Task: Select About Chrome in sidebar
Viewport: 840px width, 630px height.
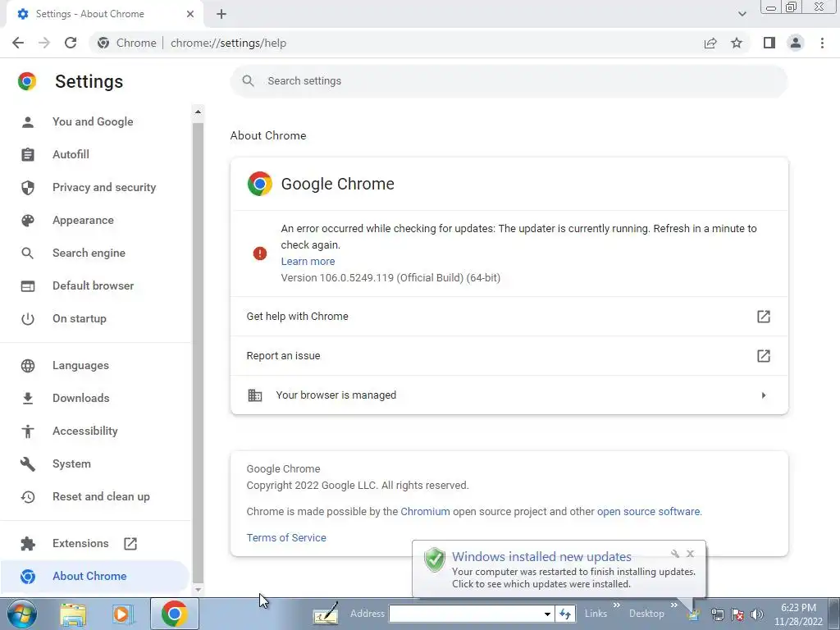Action: (x=95, y=576)
